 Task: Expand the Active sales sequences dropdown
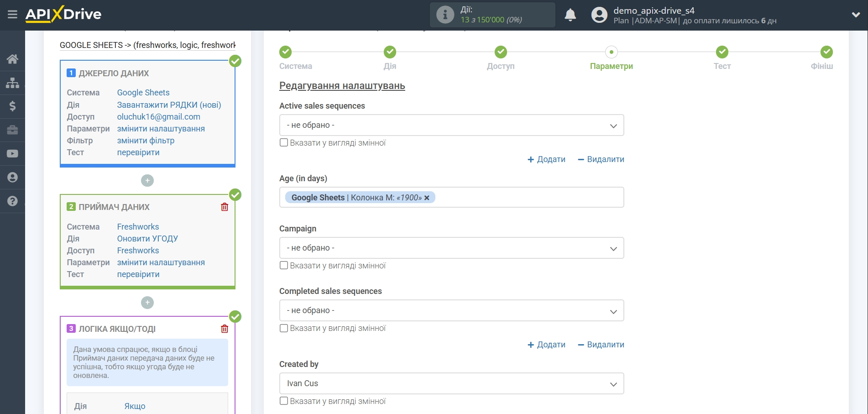click(x=451, y=126)
